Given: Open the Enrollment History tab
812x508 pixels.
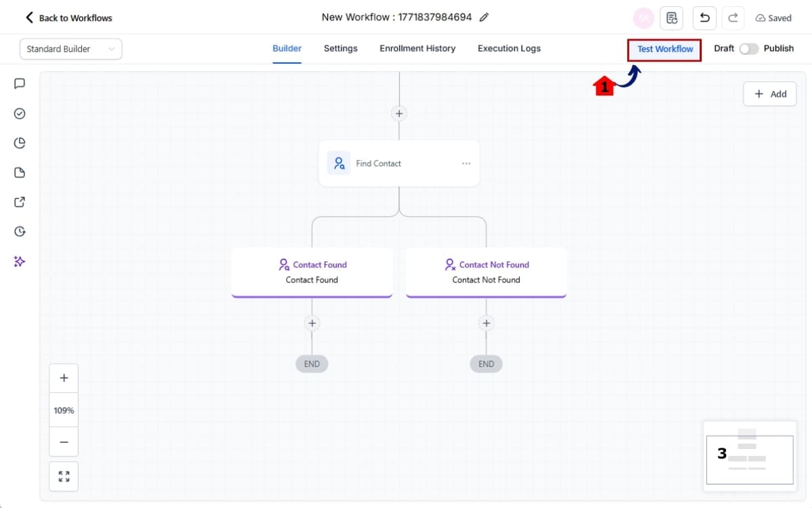Looking at the screenshot, I should [418, 49].
